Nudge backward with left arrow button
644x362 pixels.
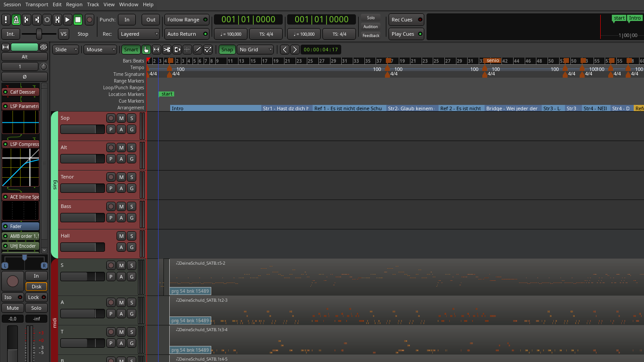coord(284,50)
